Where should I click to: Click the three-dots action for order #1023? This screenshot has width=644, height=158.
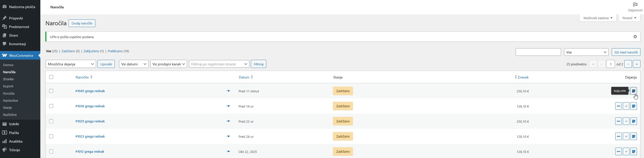[x=618, y=136]
